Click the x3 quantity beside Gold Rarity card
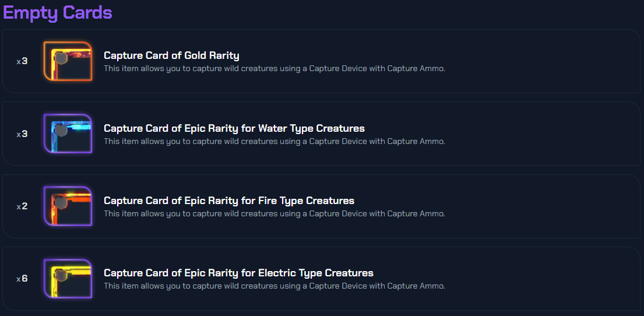The image size is (644, 316). (22, 61)
